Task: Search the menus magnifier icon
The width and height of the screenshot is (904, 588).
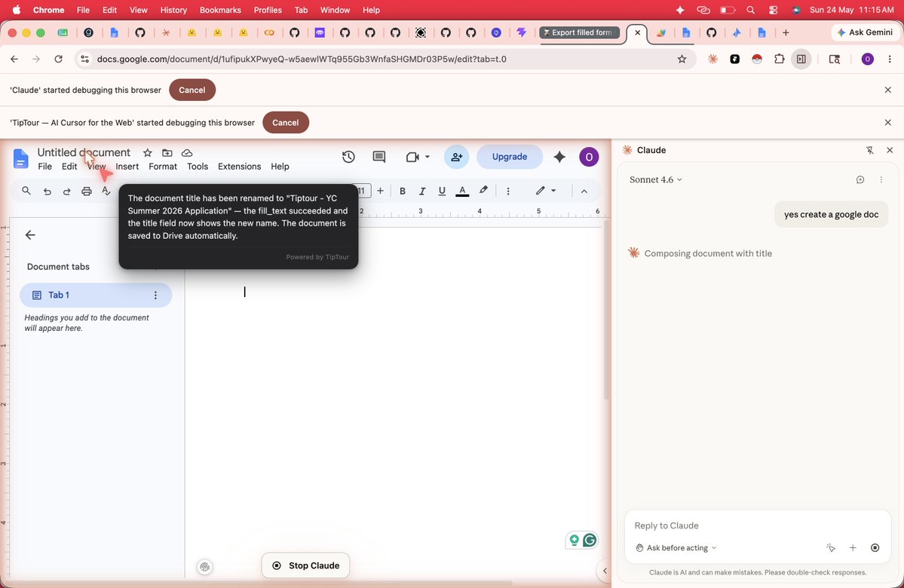Action: pyautogui.click(x=26, y=191)
